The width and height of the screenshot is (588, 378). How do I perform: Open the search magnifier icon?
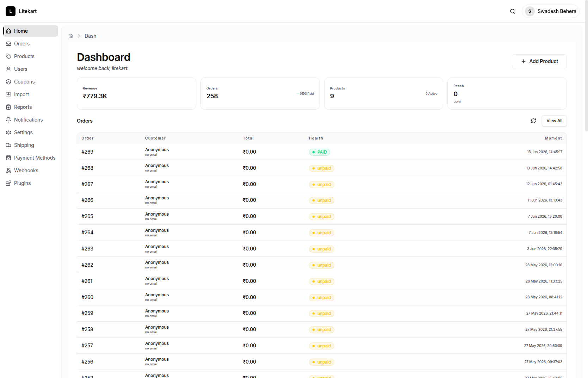(513, 11)
